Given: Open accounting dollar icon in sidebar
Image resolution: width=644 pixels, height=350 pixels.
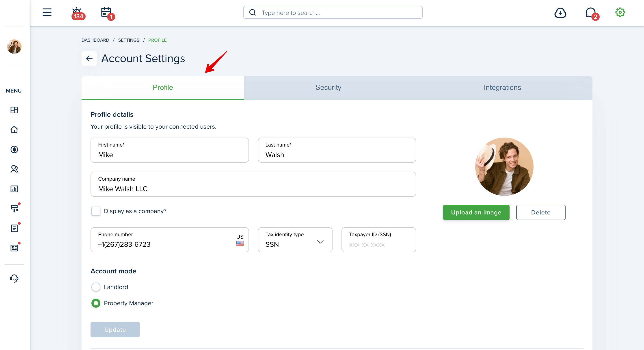Looking at the screenshot, I should (14, 149).
